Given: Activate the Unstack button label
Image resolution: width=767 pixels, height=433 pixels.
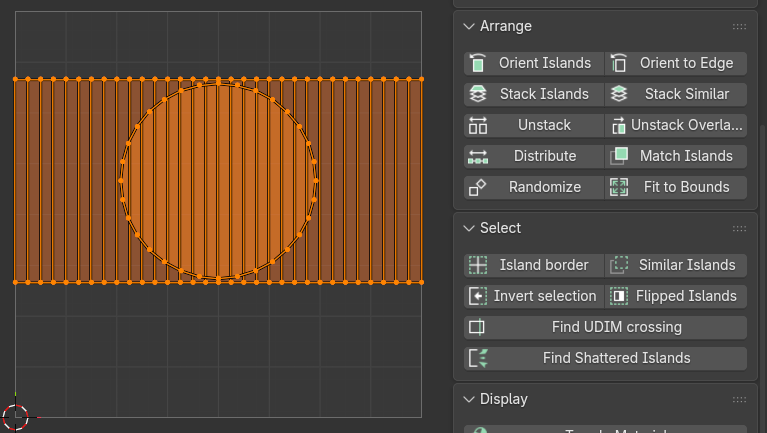Looking at the screenshot, I should pos(544,125).
